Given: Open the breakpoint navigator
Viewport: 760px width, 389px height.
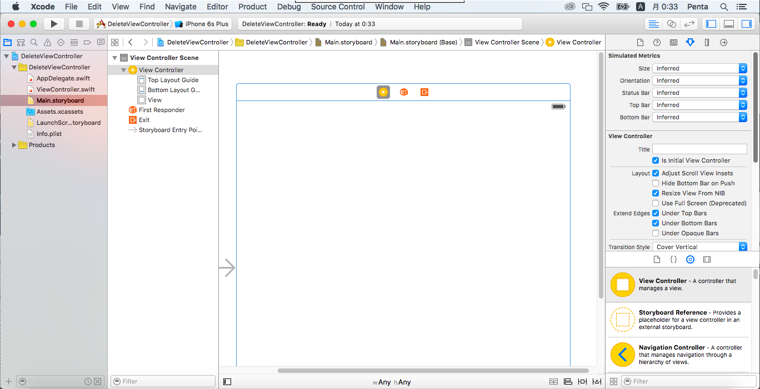Looking at the screenshot, I should click(x=87, y=42).
